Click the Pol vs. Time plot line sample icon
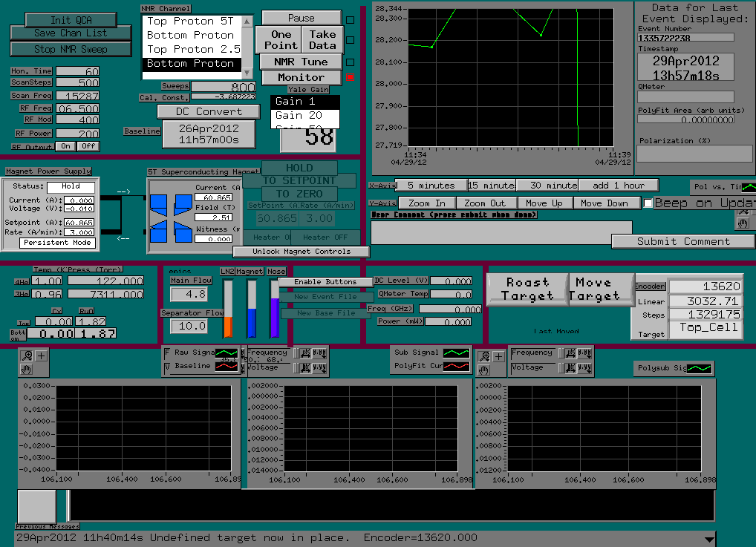Image resolution: width=756 pixels, height=547 pixels. (x=749, y=187)
